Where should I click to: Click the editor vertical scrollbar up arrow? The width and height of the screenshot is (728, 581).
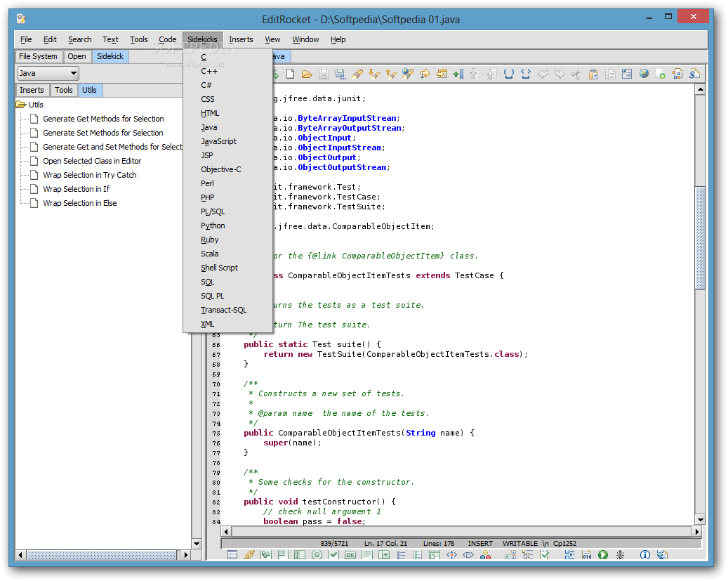click(700, 89)
